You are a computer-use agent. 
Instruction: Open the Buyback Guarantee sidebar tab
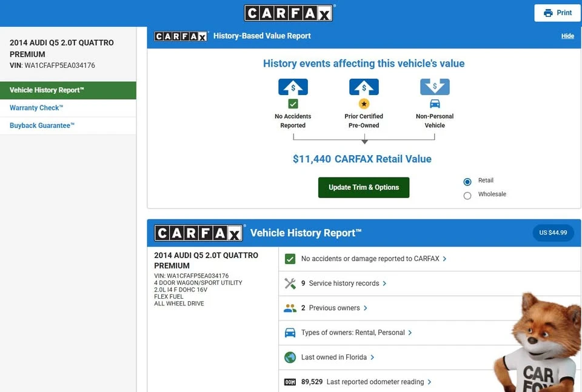[x=68, y=126]
